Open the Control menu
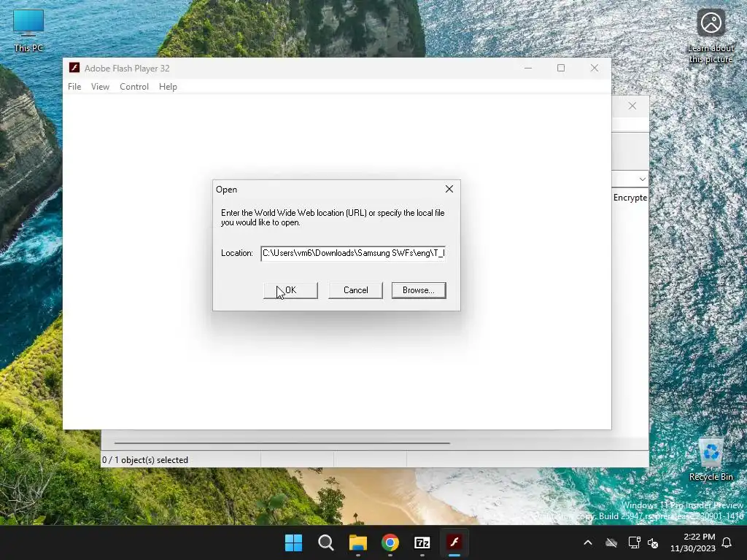Viewport: 747px width, 560px height. pos(134,87)
